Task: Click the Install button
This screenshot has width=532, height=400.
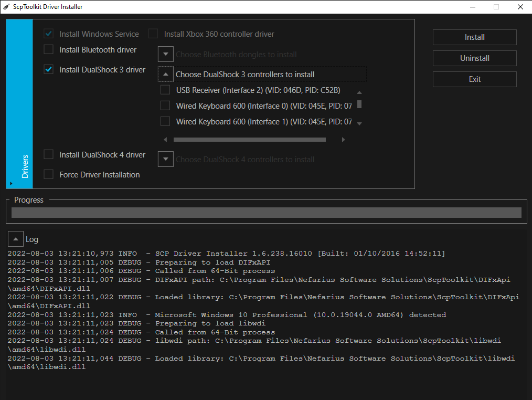Action: pos(475,37)
